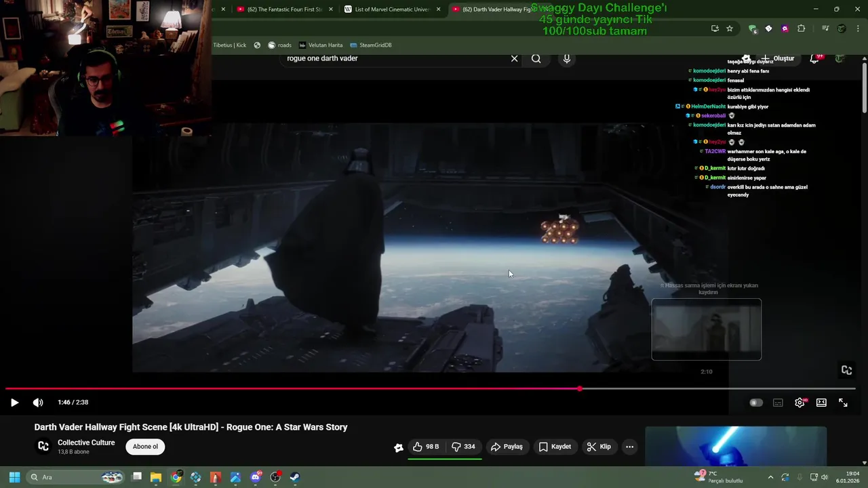
Task: Clear the YouTube search box text
Action: pyautogui.click(x=514, y=58)
